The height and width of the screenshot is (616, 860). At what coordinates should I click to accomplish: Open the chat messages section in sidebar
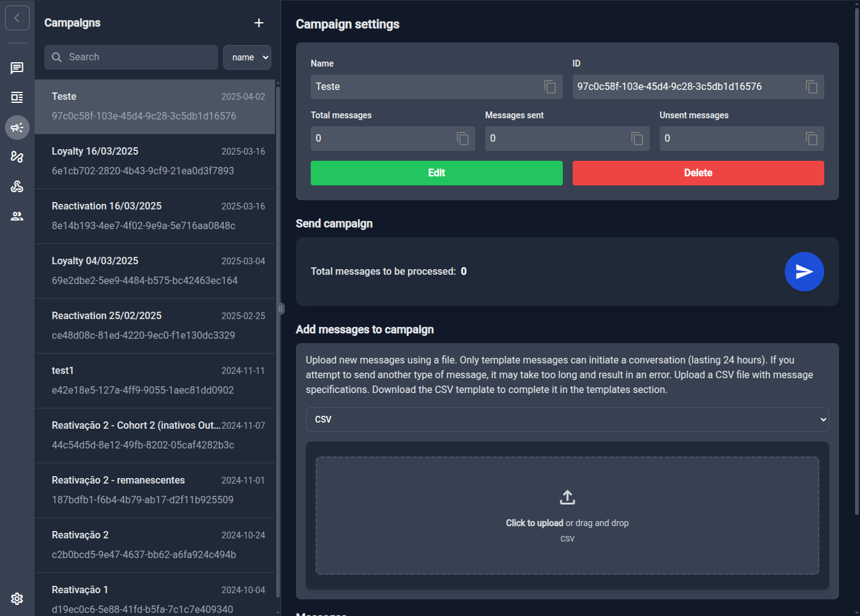click(x=17, y=68)
